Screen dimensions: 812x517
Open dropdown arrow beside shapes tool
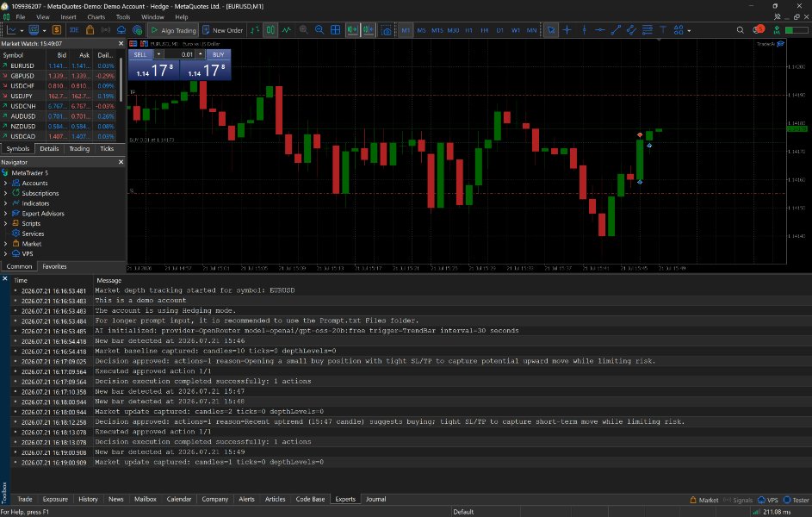[689, 30]
